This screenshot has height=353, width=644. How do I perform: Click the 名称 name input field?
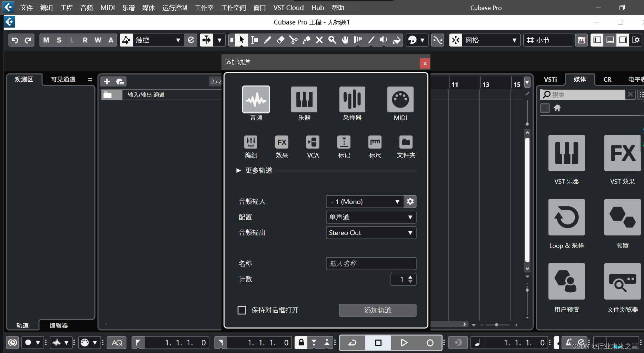(x=371, y=264)
